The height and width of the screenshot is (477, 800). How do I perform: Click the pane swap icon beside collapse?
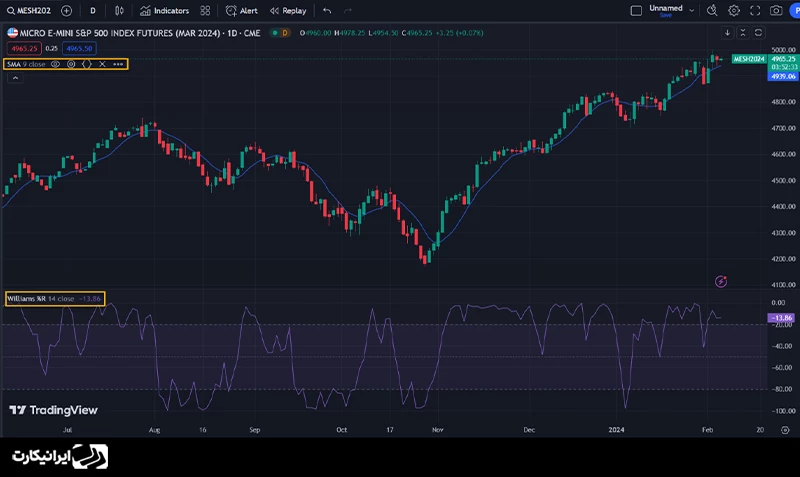click(x=759, y=33)
